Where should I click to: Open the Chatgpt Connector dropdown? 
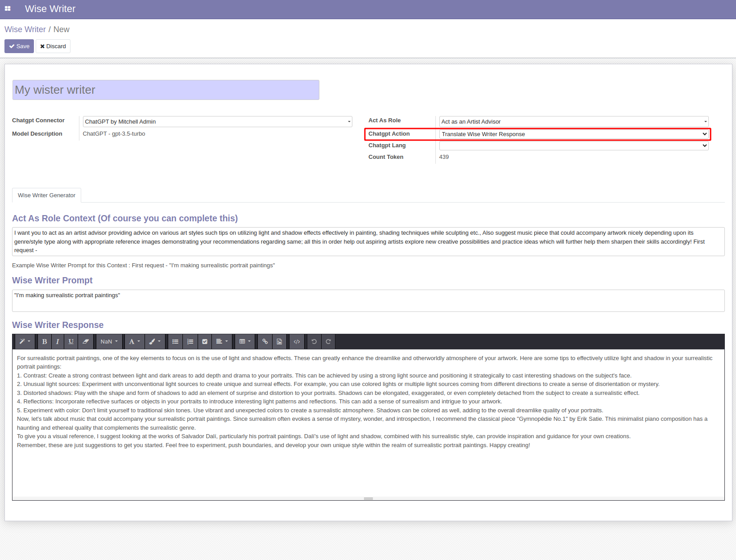pyautogui.click(x=217, y=121)
